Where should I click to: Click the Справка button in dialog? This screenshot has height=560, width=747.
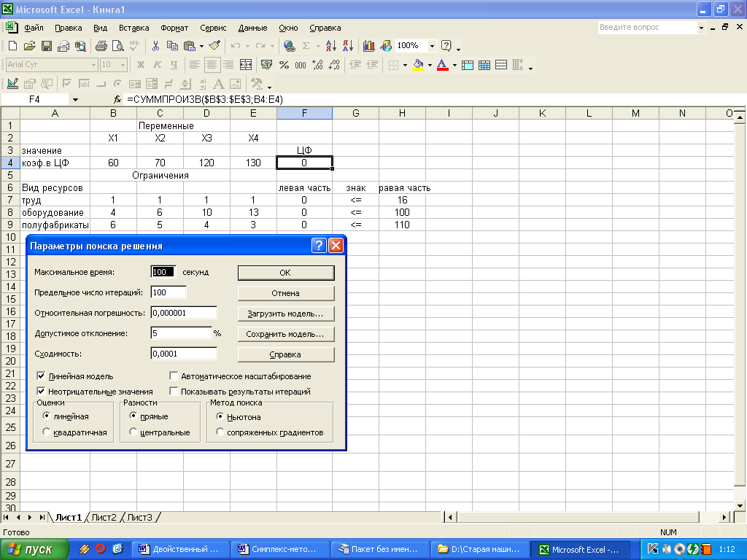(x=286, y=354)
